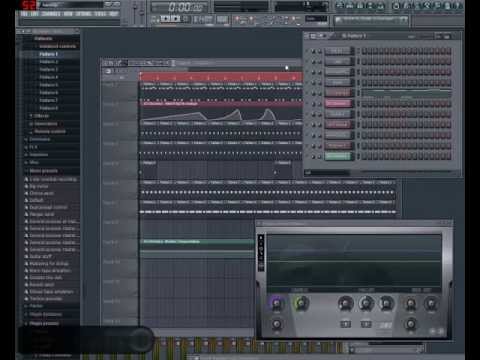Expand the Plugin database folder

pyautogui.click(x=45, y=314)
